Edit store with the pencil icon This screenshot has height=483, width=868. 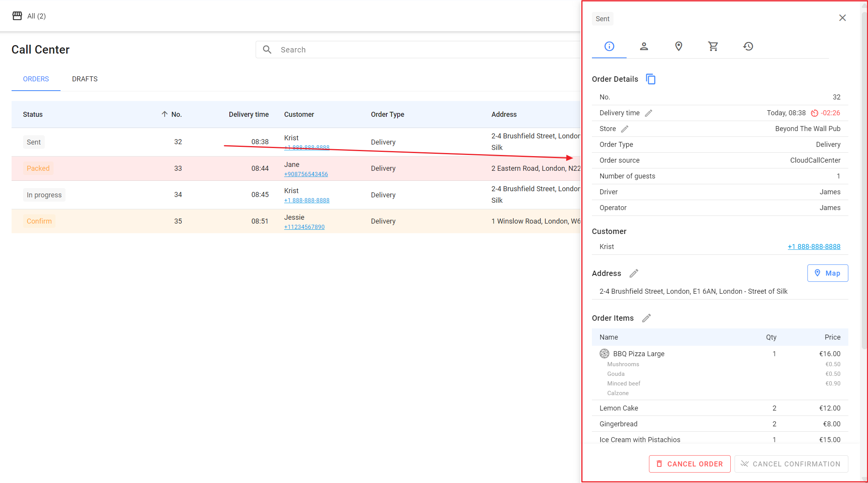(625, 129)
